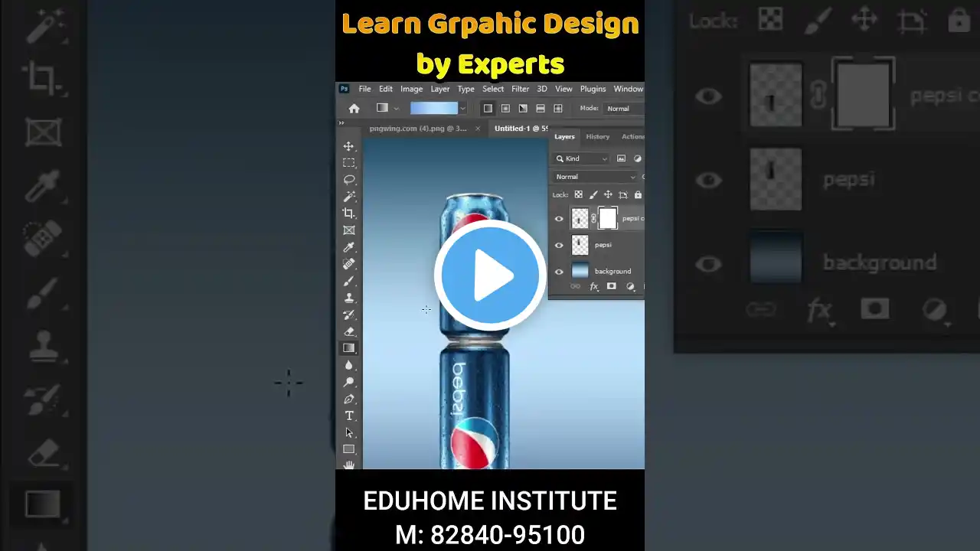Toggle prevent artboard auto-nesting lock
This screenshot has height=551, width=980.
coord(623,194)
